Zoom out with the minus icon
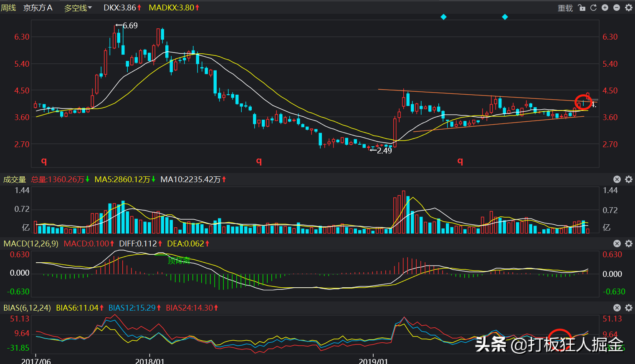 pyautogui.click(x=617, y=8)
